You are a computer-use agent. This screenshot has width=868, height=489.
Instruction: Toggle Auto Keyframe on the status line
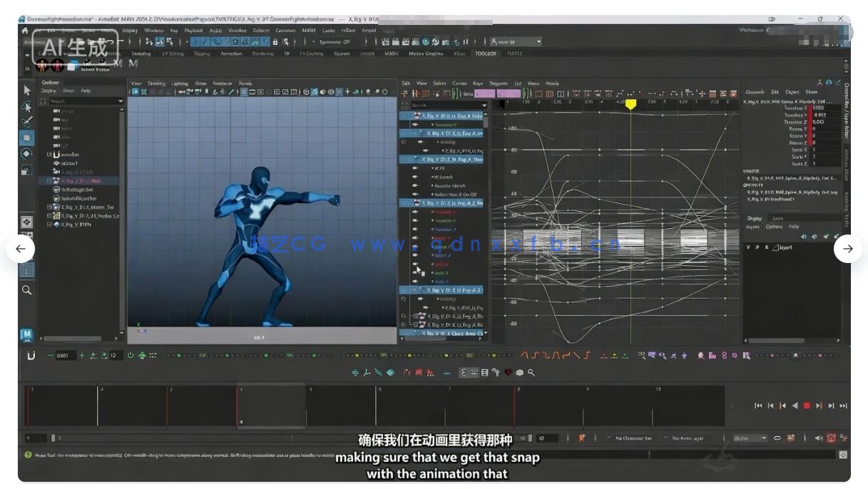pyautogui.click(x=830, y=438)
